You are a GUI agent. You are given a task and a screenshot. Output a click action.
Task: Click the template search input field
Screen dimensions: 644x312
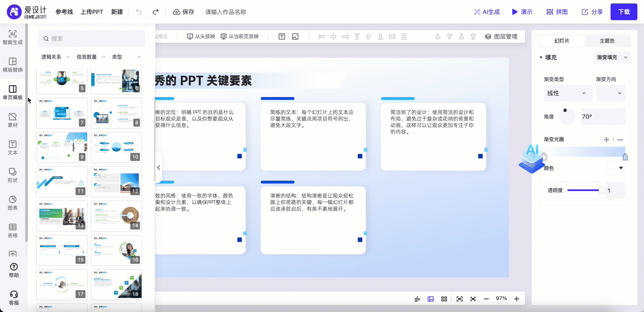click(91, 38)
